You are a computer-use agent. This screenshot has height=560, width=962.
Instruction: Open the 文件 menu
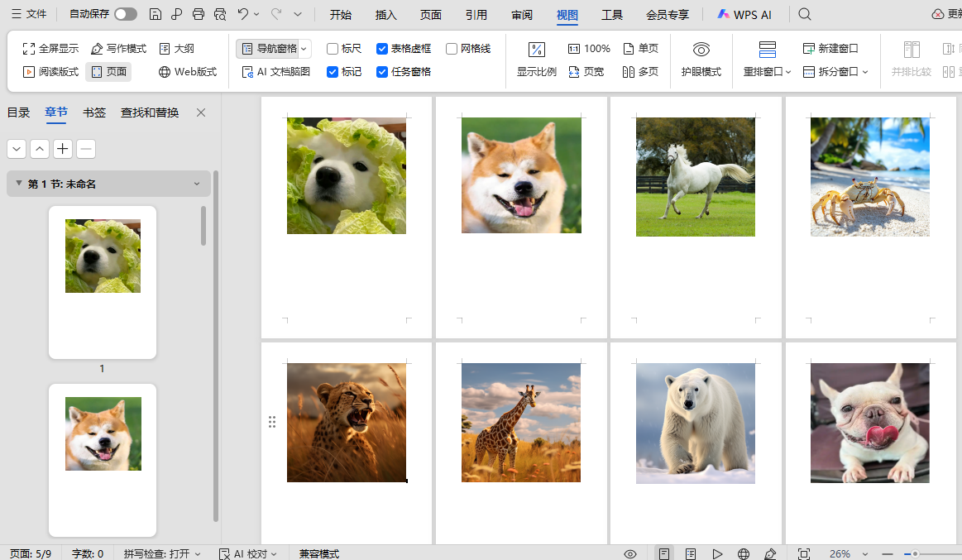click(29, 14)
